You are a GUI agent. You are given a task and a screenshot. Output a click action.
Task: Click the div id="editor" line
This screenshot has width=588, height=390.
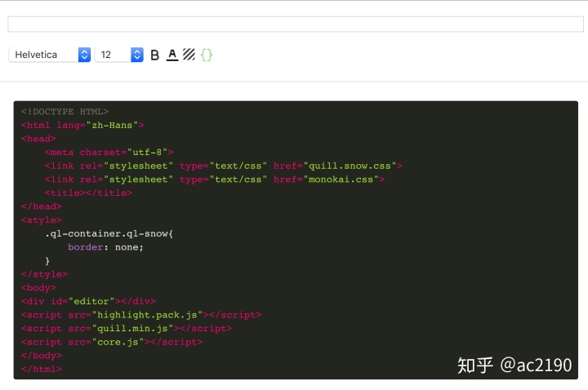(x=88, y=301)
